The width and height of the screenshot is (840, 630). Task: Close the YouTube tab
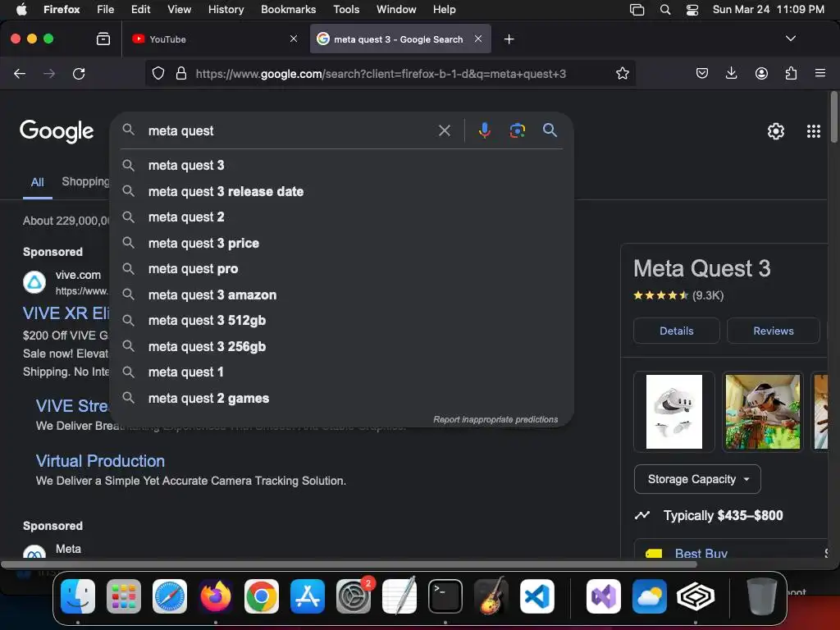(294, 39)
